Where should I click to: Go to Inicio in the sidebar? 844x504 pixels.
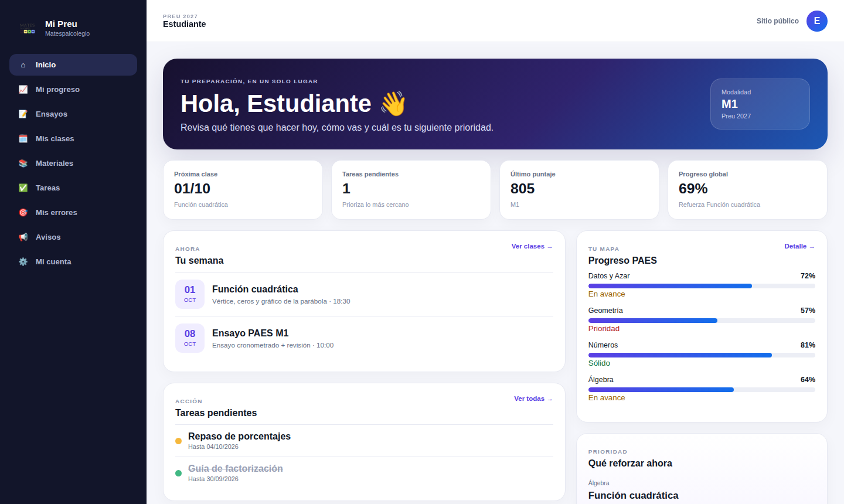click(73, 65)
